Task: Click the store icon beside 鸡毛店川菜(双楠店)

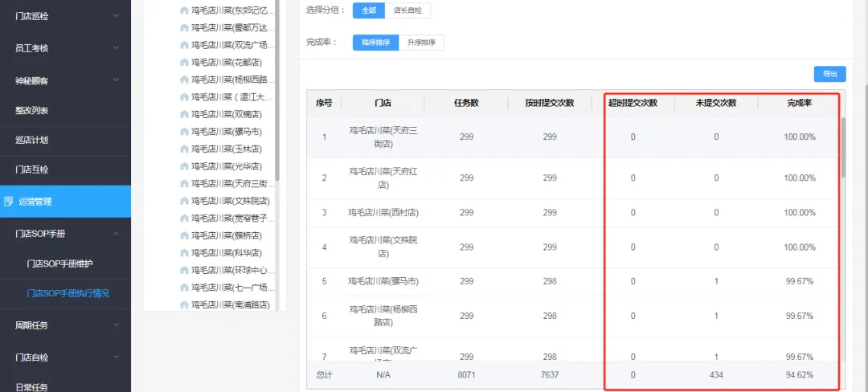Action: (184, 115)
